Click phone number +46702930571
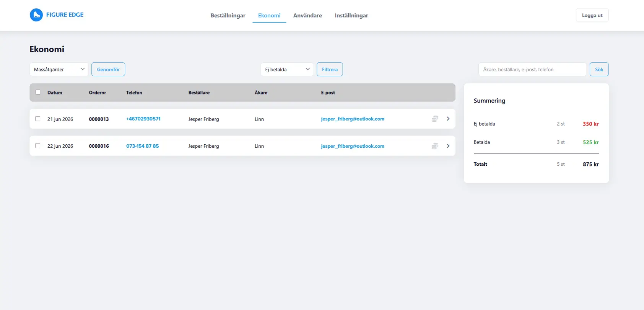 [143, 119]
